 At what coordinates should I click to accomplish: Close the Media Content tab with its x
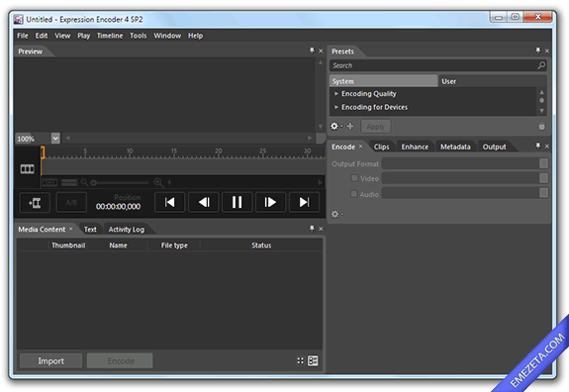tap(71, 229)
